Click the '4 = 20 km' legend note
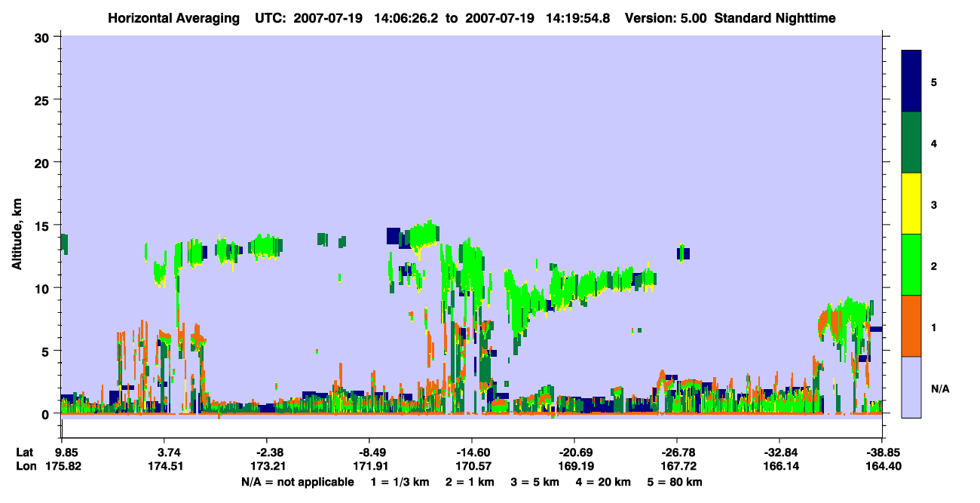 pos(604,482)
